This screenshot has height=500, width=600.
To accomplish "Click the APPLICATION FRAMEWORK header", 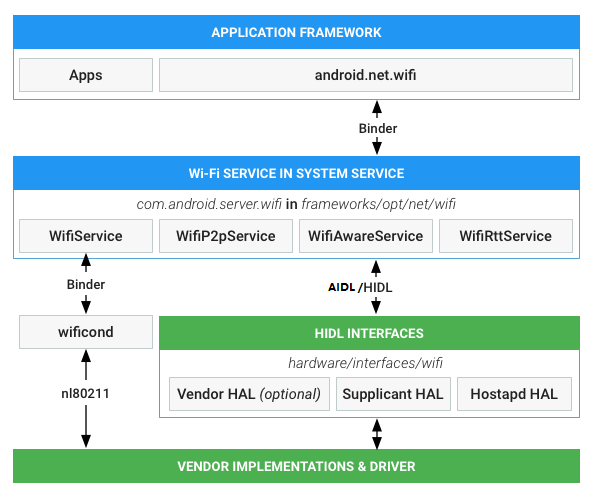I will pyautogui.click(x=296, y=32).
